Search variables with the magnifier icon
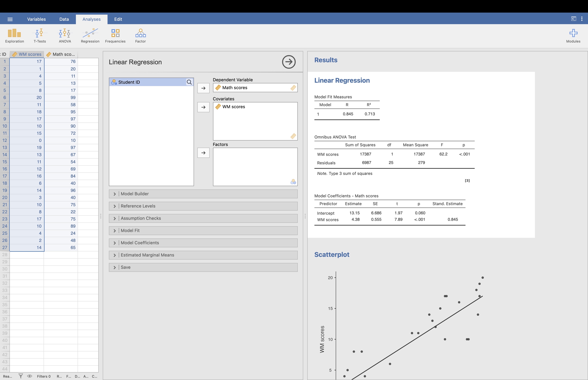Viewport: 588px width, 380px height. coord(189,82)
